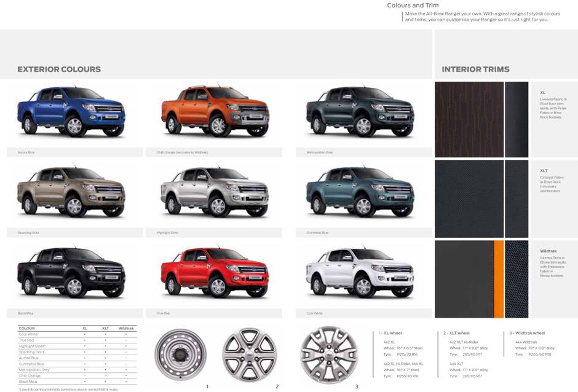Viewport: 578px width, 392px height.
Task: Pick the XL River Rock patterned fabric swatch
Action: [469, 120]
